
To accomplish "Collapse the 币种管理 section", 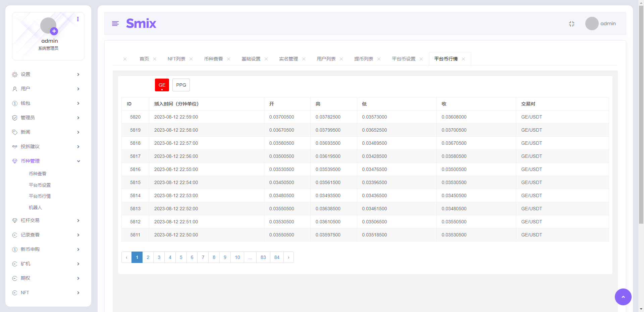I will (78, 161).
